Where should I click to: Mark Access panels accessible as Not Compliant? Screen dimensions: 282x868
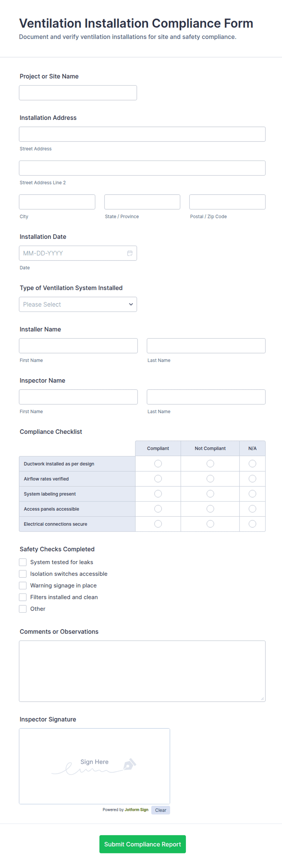(x=210, y=509)
